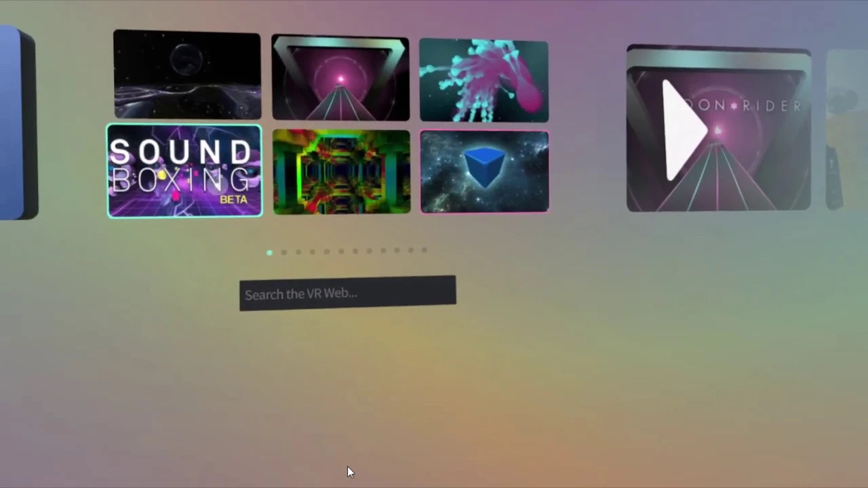
Task: Go to the second page dot
Action: [x=283, y=252]
